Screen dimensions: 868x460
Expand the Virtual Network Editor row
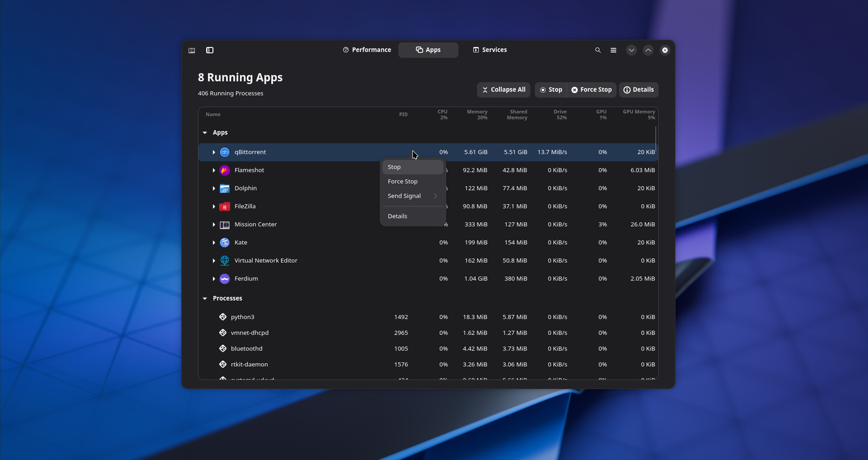coord(214,260)
